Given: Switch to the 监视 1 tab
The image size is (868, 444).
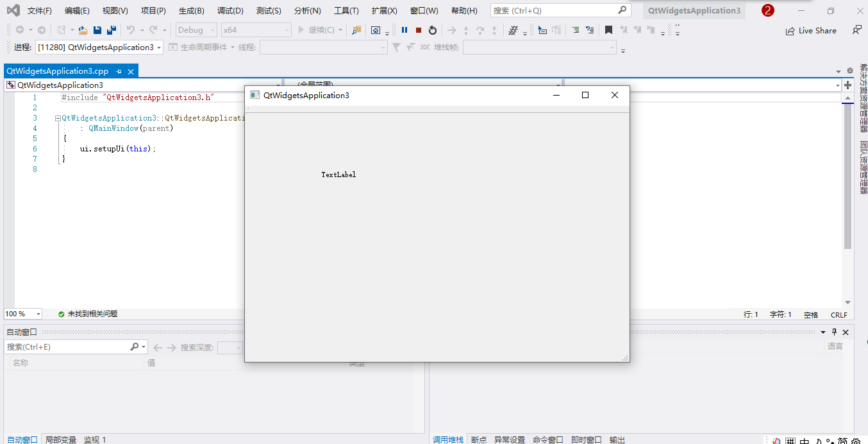Looking at the screenshot, I should (95, 440).
